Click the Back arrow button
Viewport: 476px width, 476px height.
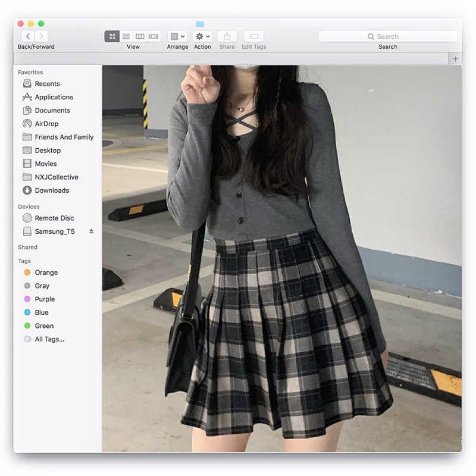point(28,36)
